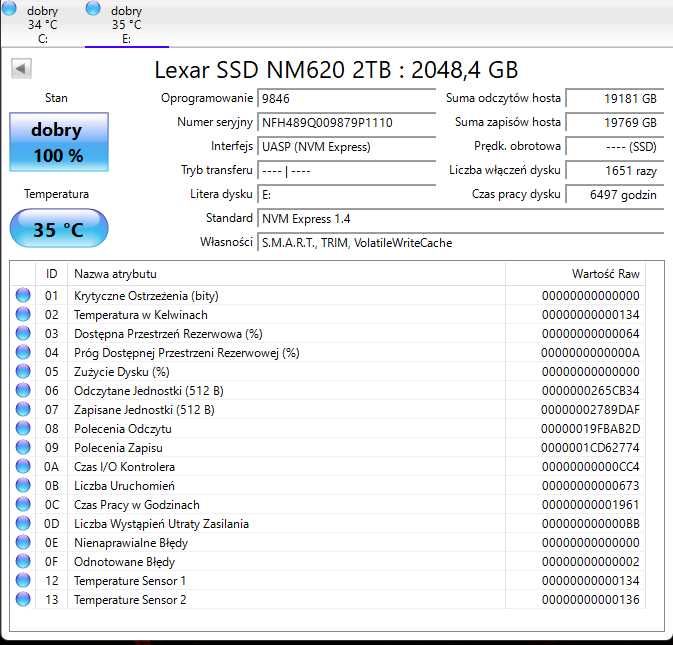Select the Odczytane Jednostki (512 B) attribute
This screenshot has height=645, width=673.
point(149,391)
